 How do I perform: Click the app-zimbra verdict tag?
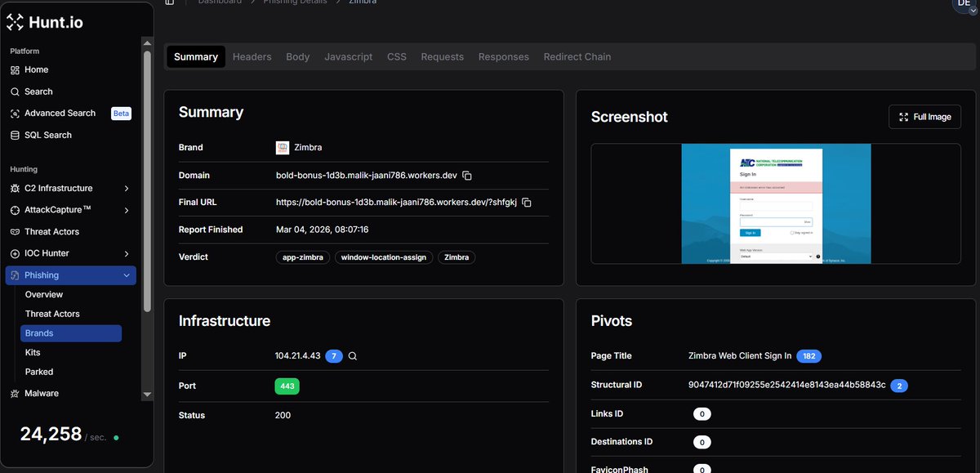(303, 257)
